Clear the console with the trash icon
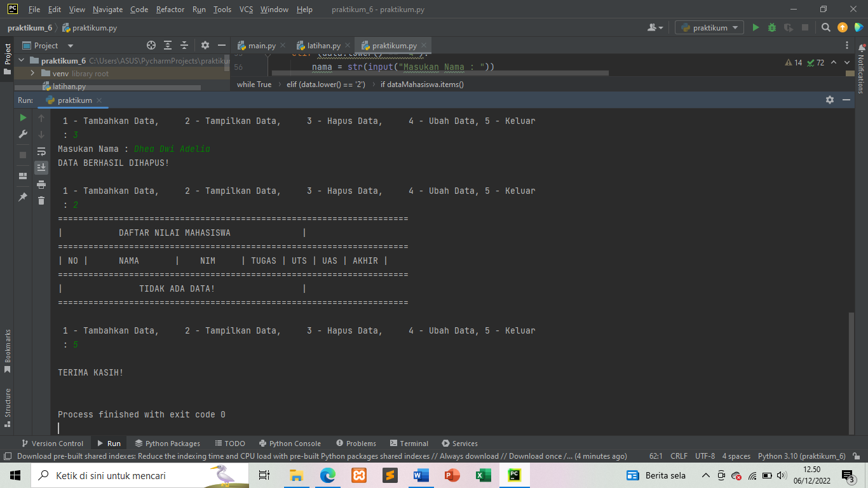 [41, 200]
